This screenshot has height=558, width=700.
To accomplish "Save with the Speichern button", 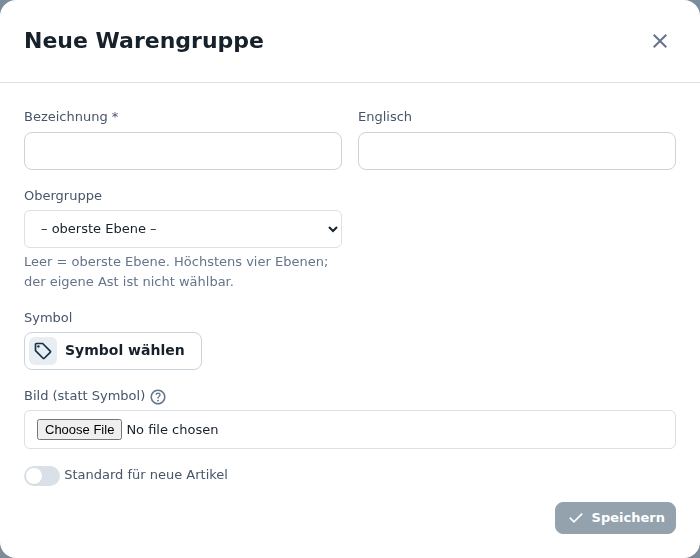I will [x=615, y=518].
